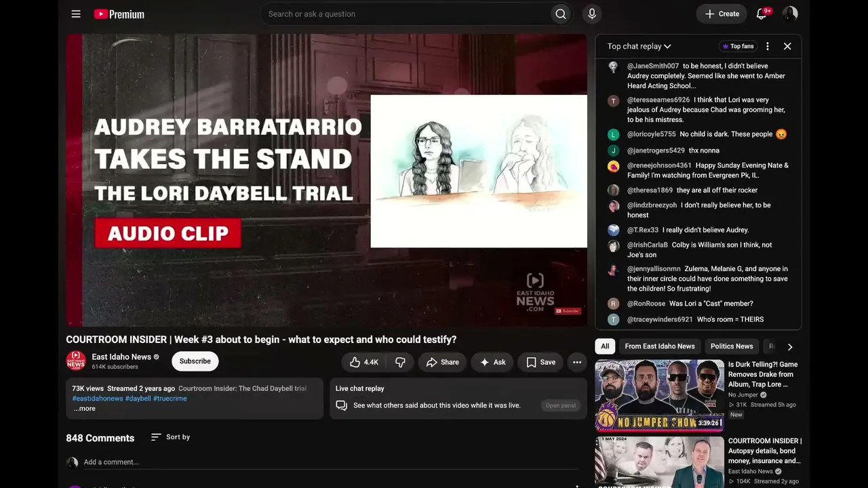The height and width of the screenshot is (488, 868).
Task: Click the search magnifier button
Action: (x=561, y=14)
